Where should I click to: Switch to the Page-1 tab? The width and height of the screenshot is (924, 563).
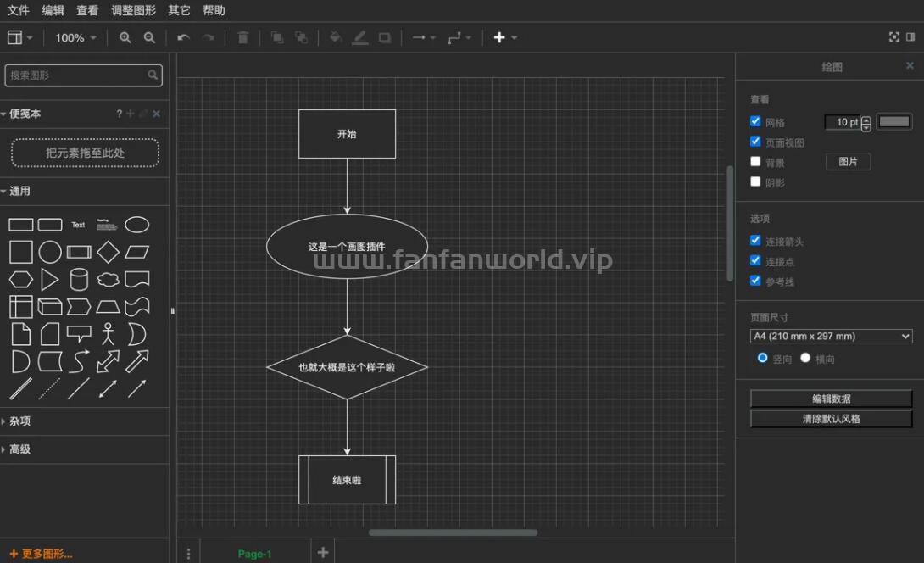coord(254,554)
